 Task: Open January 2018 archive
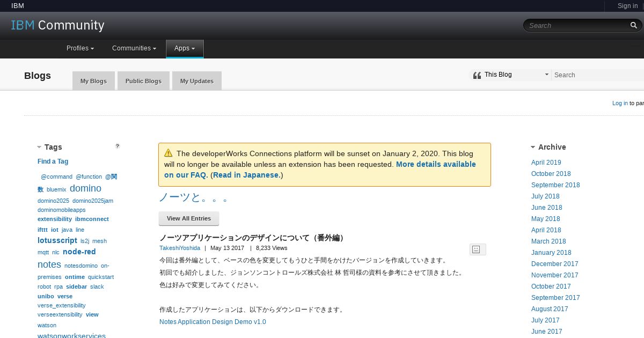click(x=551, y=253)
